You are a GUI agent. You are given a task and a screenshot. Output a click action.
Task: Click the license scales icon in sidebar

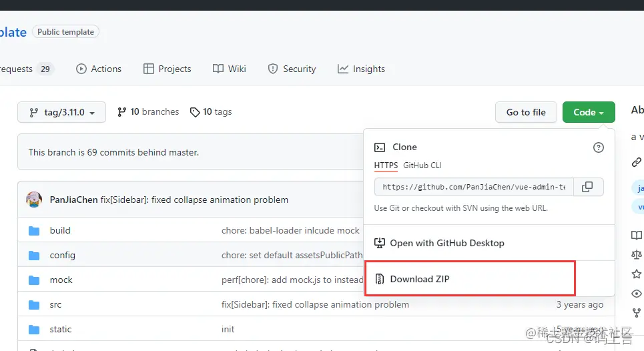tap(637, 254)
